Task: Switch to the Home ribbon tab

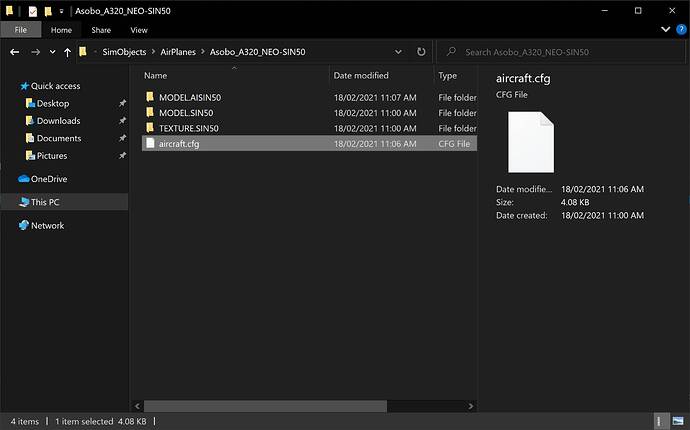Action: coord(61,30)
